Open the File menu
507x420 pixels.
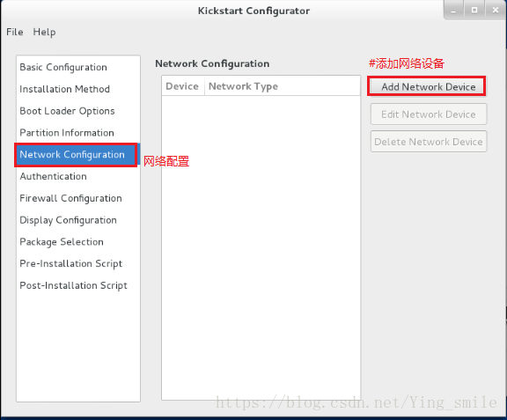(15, 32)
